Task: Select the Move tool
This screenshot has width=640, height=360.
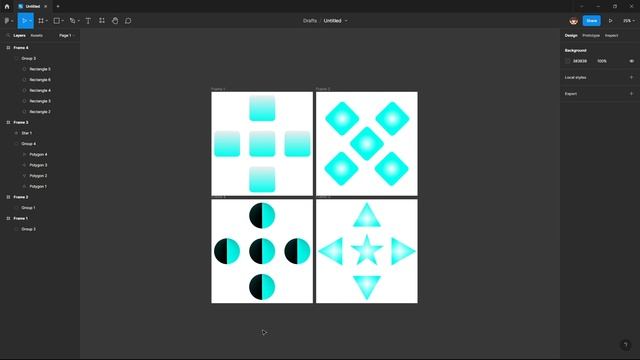Action: point(24,20)
